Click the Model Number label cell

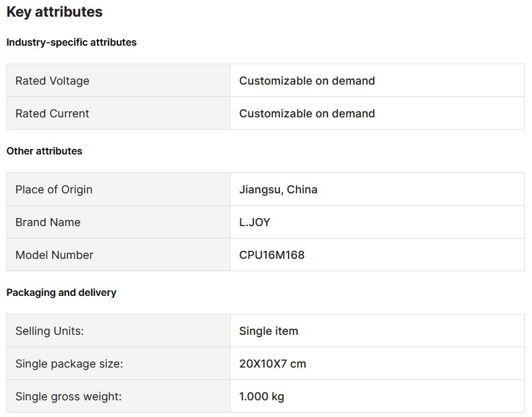118,255
